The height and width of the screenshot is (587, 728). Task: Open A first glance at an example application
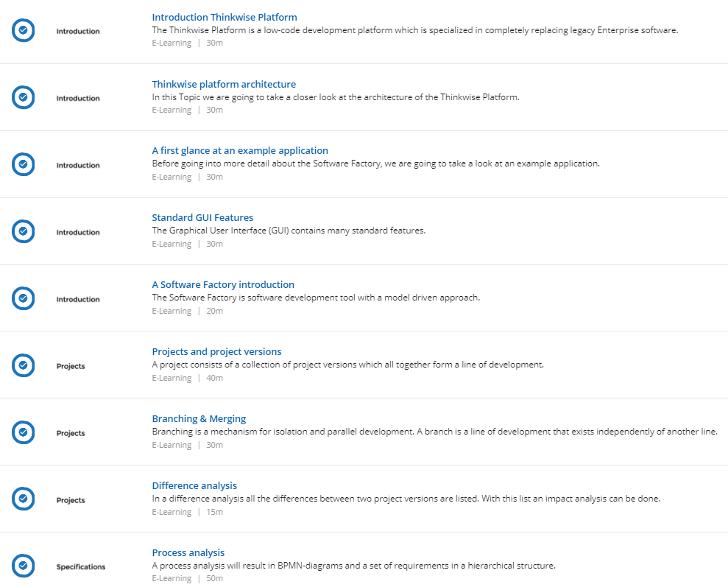240,150
